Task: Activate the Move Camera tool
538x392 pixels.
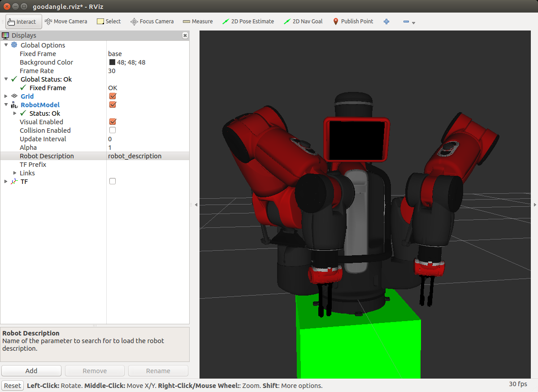Action: point(66,22)
